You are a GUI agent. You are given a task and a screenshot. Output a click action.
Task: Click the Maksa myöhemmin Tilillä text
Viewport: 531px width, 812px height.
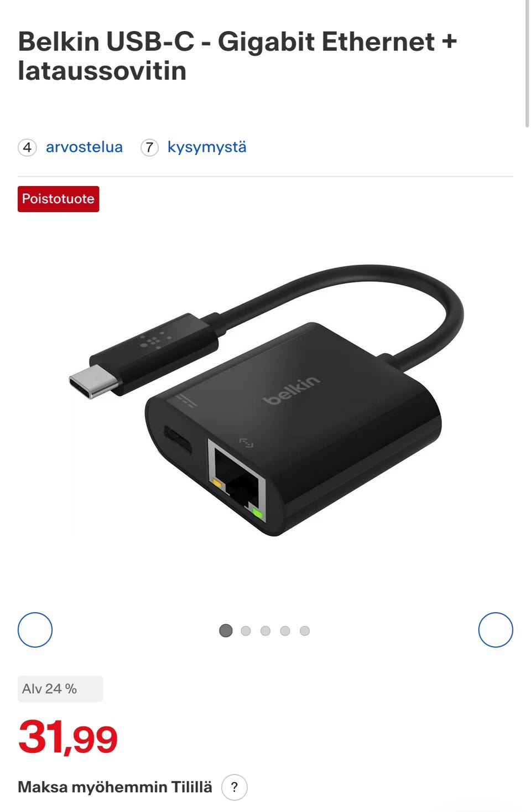[115, 787]
